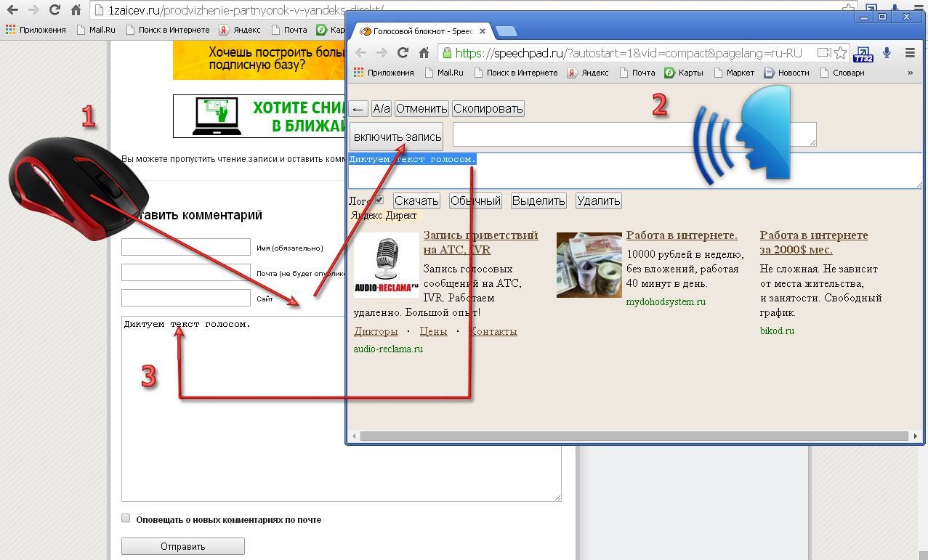Click the 7732 extension icon
Viewport: 928px width, 560px height.
(x=863, y=54)
